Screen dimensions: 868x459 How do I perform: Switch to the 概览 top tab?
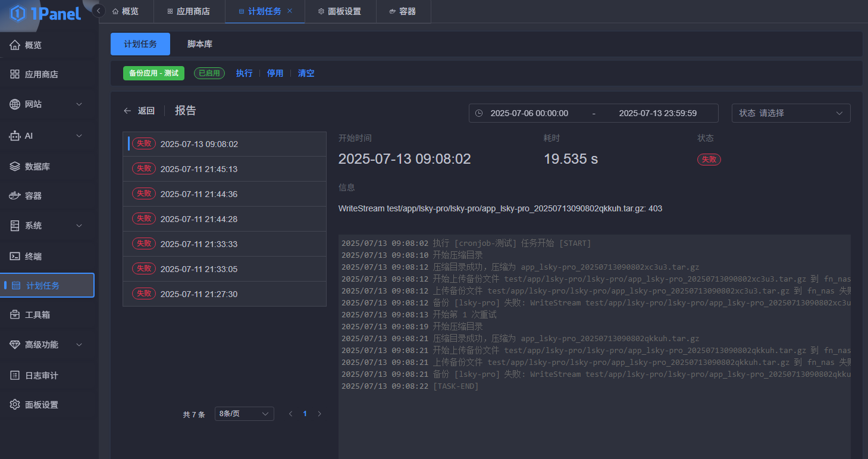pos(126,11)
